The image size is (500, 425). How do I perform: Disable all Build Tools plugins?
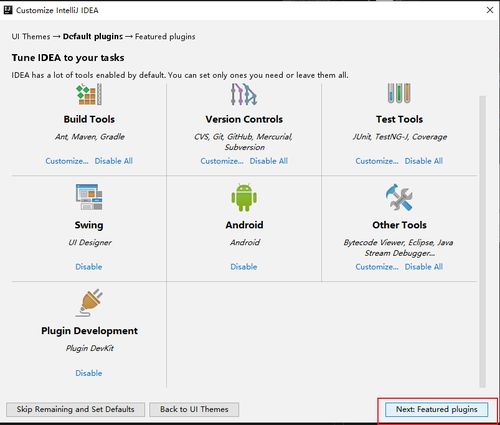coord(114,161)
